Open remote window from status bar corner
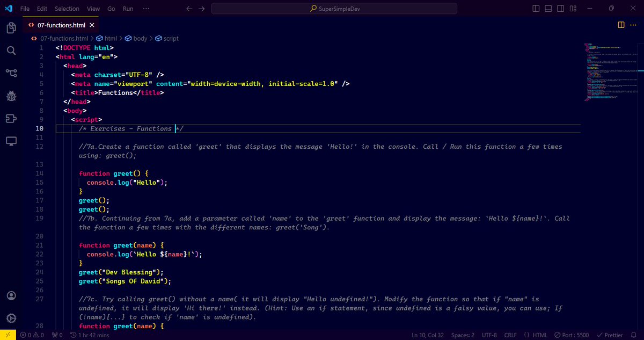Screen dimensions: 644x340 tap(8, 335)
